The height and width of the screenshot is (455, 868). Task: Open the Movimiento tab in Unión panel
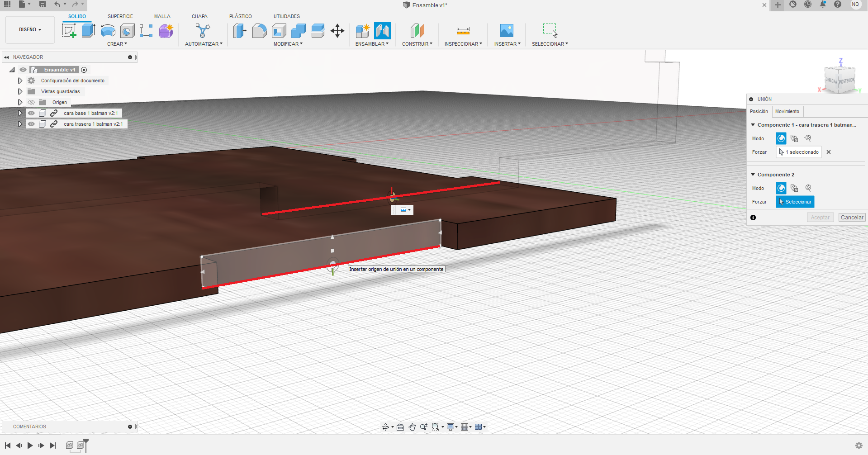coord(787,111)
